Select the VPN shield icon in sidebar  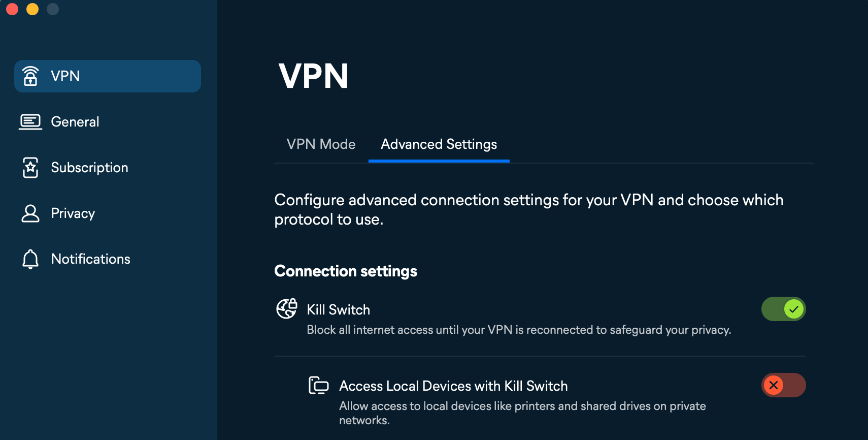(30, 76)
